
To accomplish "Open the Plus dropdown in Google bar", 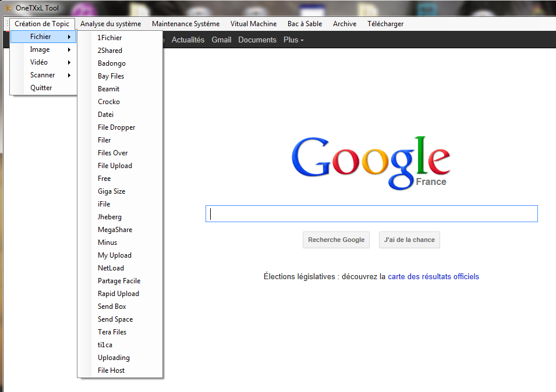I will 293,40.
